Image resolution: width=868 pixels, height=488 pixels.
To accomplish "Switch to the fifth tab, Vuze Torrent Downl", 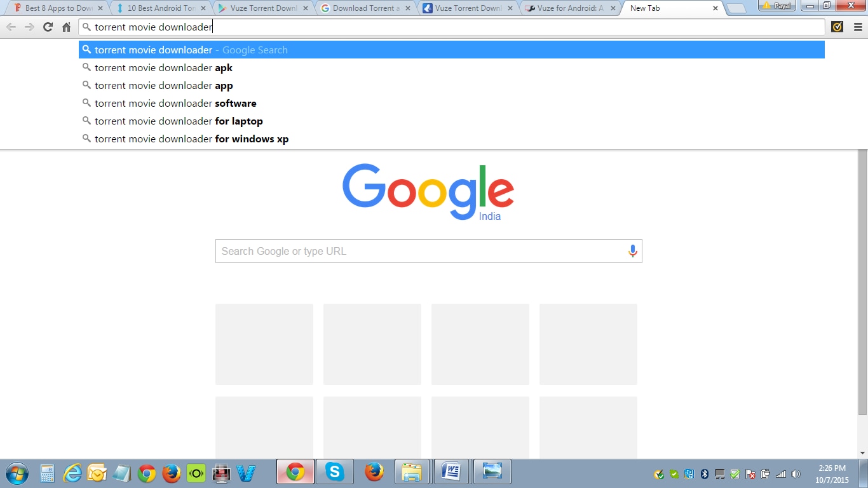I will click(468, 8).
